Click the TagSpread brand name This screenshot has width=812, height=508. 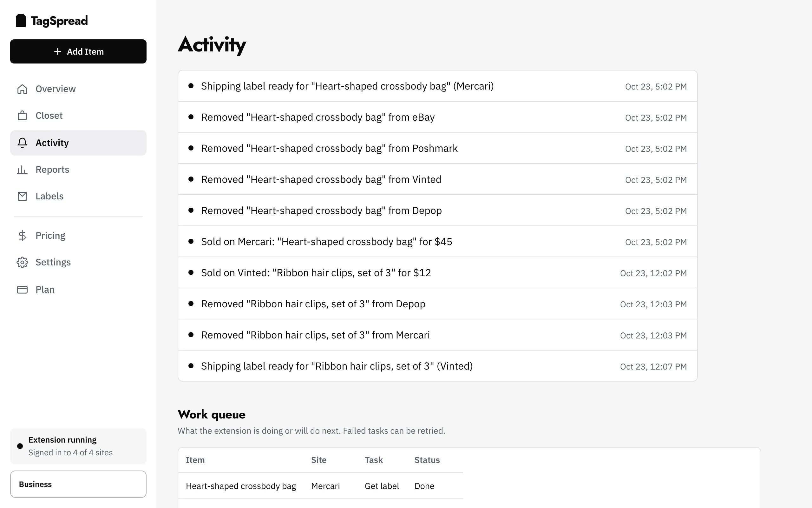(59, 21)
